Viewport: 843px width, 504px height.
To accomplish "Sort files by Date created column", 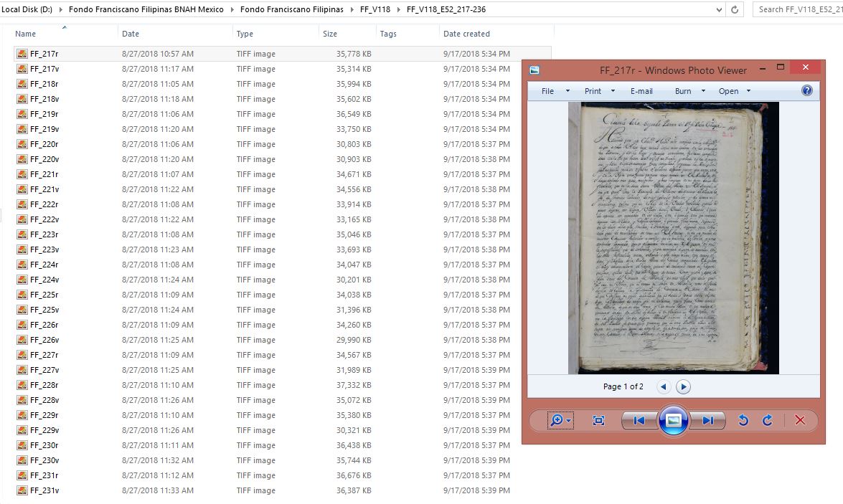I will 466,34.
